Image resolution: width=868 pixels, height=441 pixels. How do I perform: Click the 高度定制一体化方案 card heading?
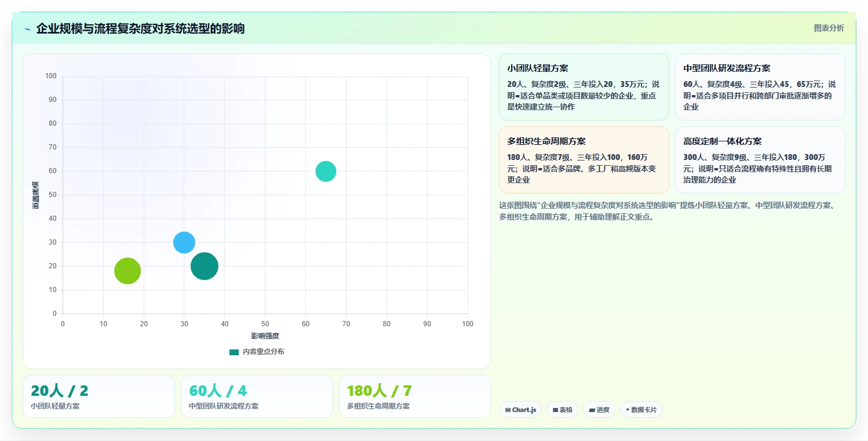[723, 141]
